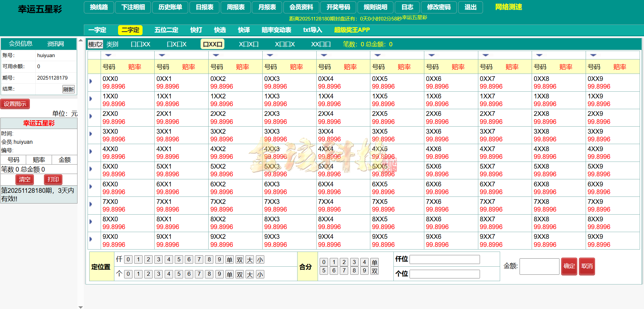
Task: Open the 规则说明 rules menu
Action: [x=375, y=7]
